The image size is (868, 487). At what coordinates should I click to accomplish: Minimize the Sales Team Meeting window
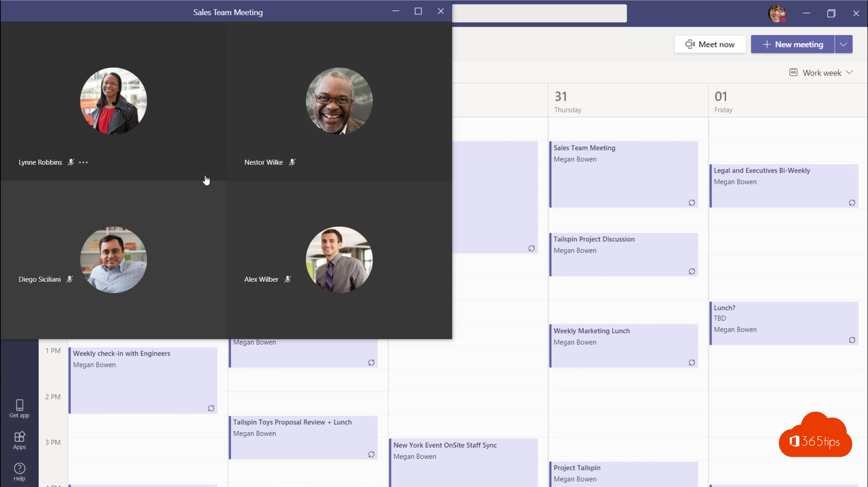396,11
